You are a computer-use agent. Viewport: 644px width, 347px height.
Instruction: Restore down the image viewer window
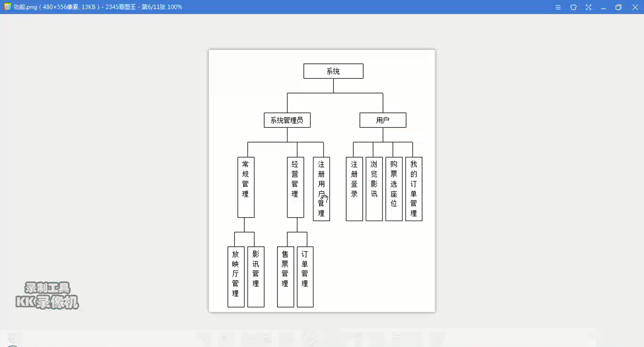pos(619,7)
